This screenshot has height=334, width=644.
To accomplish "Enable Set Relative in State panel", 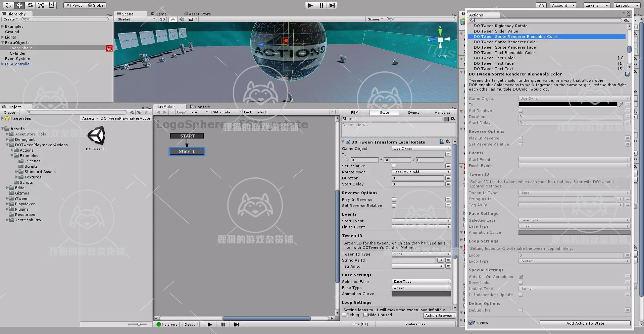I will [394, 166].
